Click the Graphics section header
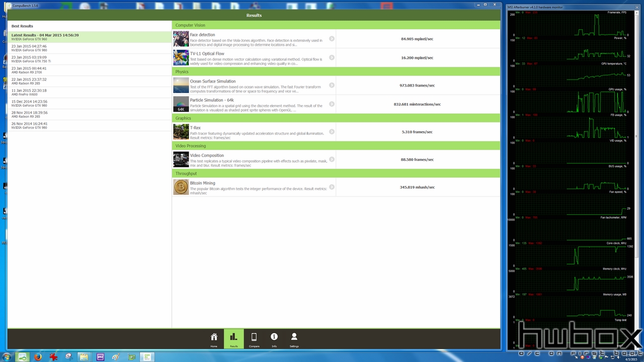Viewport: 644px width, 362px height. click(336, 118)
